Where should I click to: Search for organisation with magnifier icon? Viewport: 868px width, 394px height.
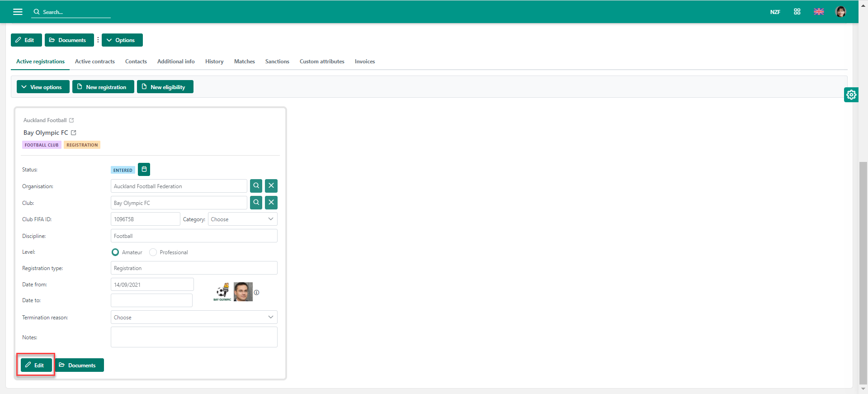pyautogui.click(x=256, y=186)
